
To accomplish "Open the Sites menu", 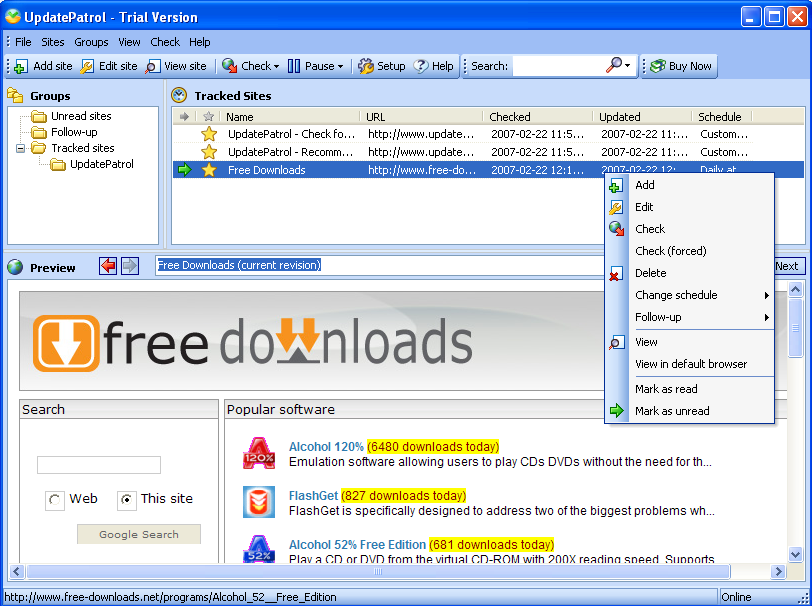I will 53,42.
